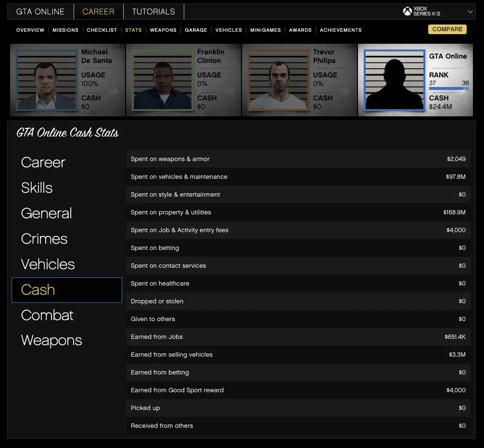
Task: Select Skills in the stats sidebar
Action: [x=37, y=188]
